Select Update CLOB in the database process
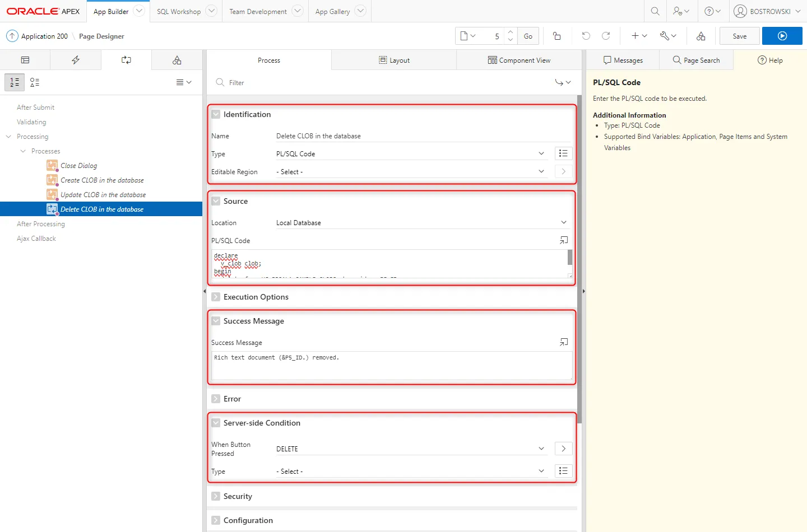The height and width of the screenshot is (532, 807). (x=103, y=195)
